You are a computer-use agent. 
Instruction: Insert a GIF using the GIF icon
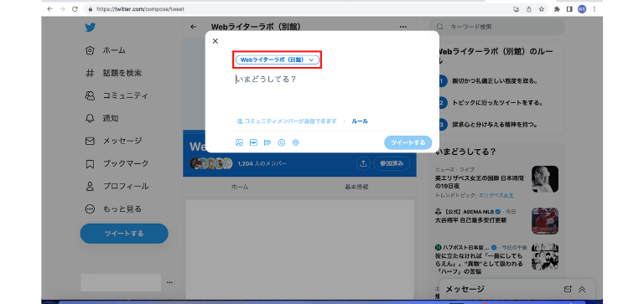[253, 142]
